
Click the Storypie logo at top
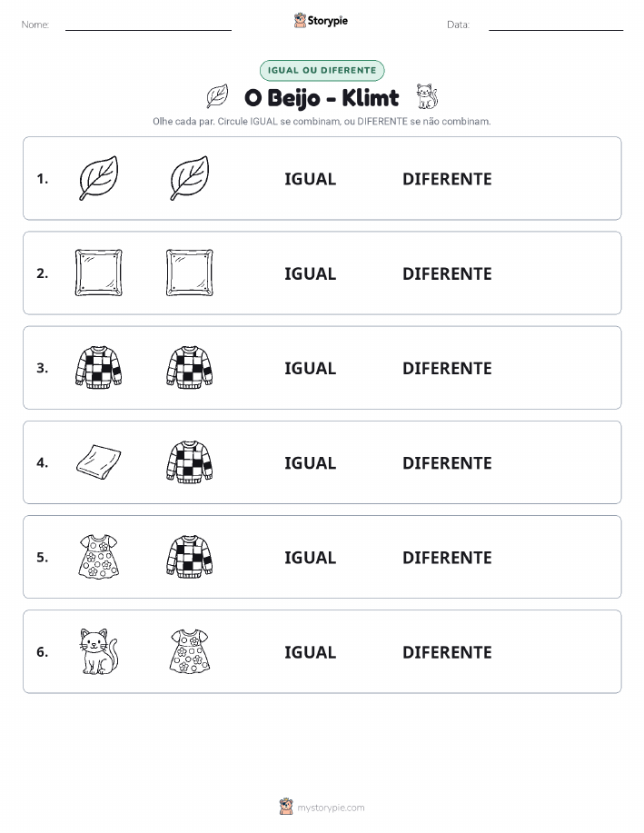pyautogui.click(x=321, y=21)
